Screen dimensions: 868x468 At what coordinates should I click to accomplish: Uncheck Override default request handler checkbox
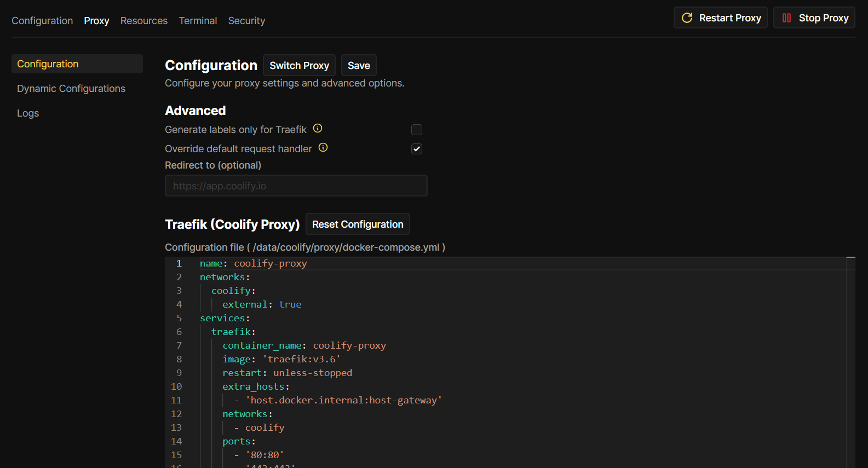point(417,149)
